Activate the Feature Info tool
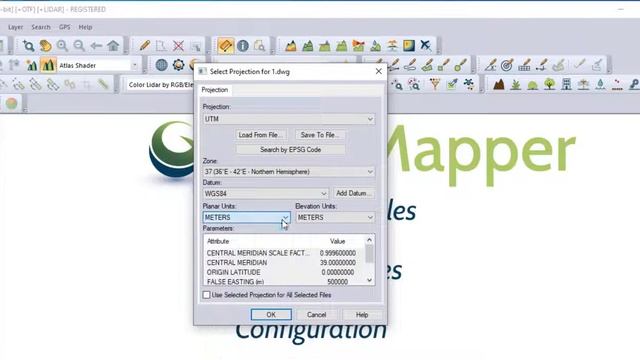 [x=243, y=45]
